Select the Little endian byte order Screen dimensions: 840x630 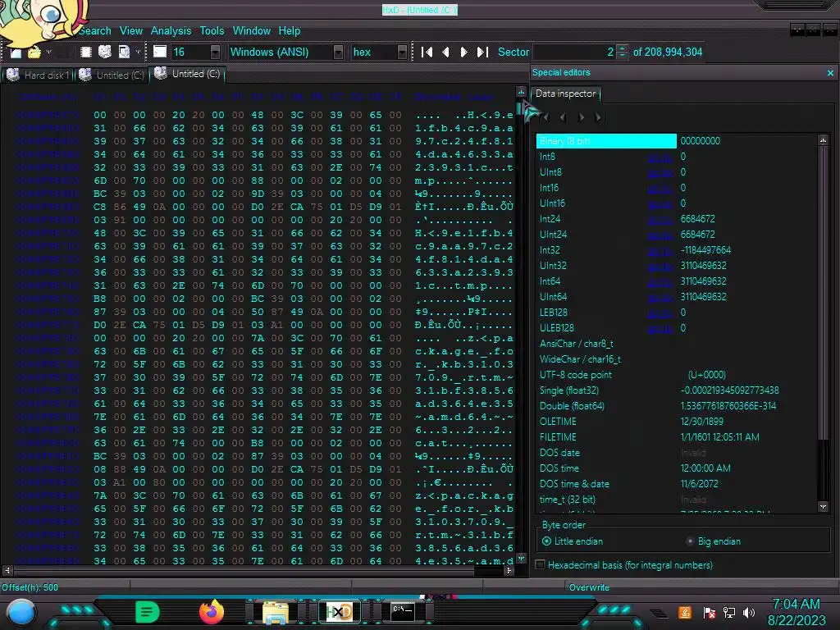point(572,541)
